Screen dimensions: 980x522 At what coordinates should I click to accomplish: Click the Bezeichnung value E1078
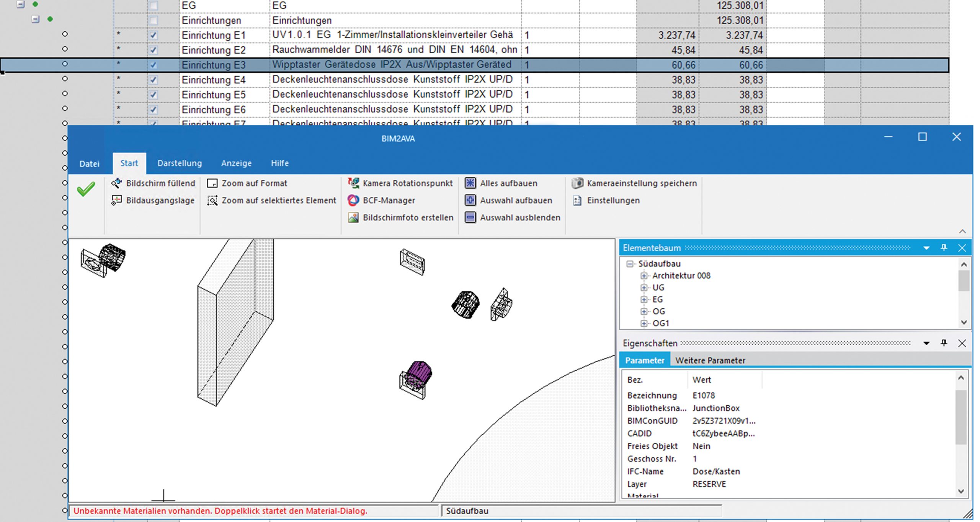coord(703,395)
